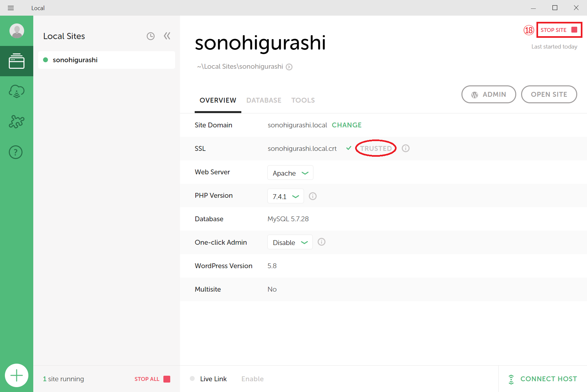Switch to the Overview tab

coord(218,100)
